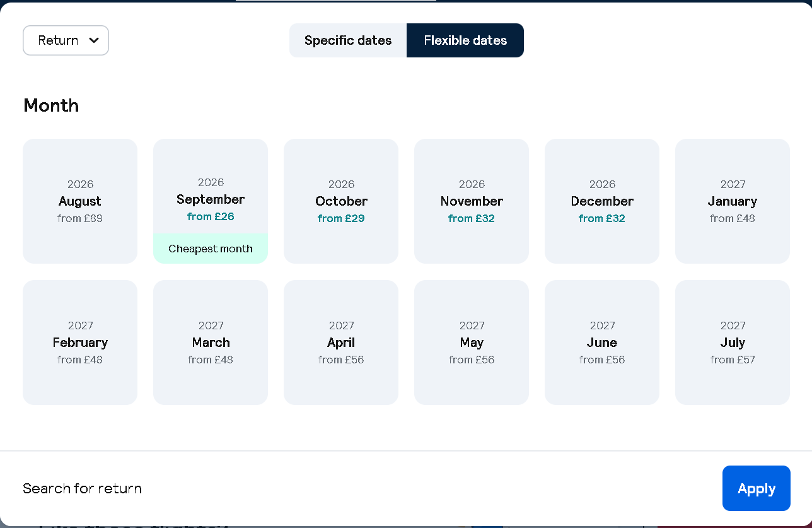812x528 pixels.
Task: Choose November 2026 month card
Action: 472,201
